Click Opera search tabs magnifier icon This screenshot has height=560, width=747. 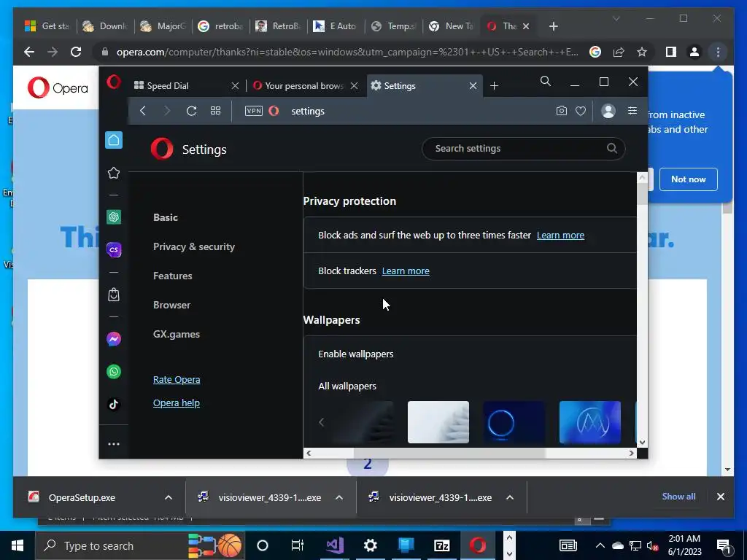(546, 82)
